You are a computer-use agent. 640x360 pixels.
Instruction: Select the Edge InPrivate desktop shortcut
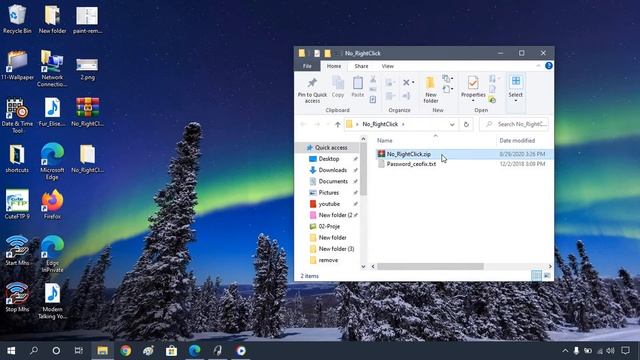click(52, 254)
